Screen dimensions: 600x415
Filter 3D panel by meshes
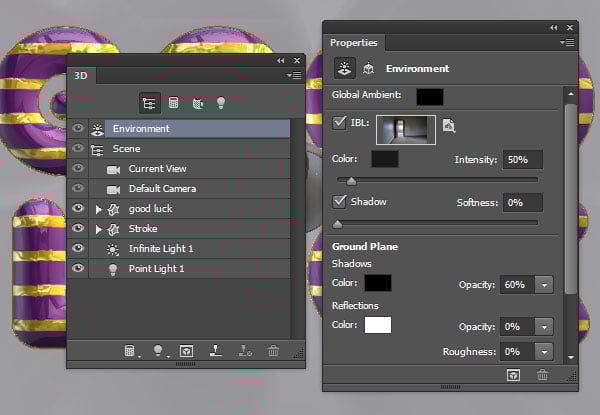pos(173,102)
